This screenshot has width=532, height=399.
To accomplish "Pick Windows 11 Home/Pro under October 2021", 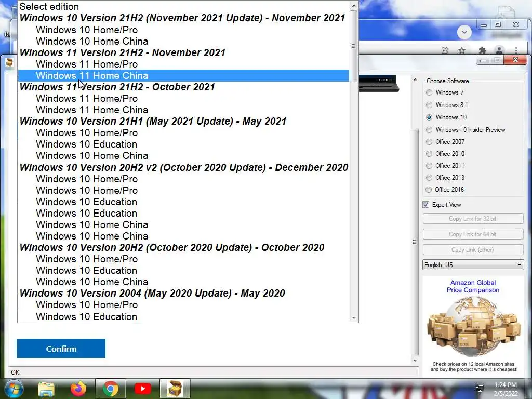I will pos(183,99).
